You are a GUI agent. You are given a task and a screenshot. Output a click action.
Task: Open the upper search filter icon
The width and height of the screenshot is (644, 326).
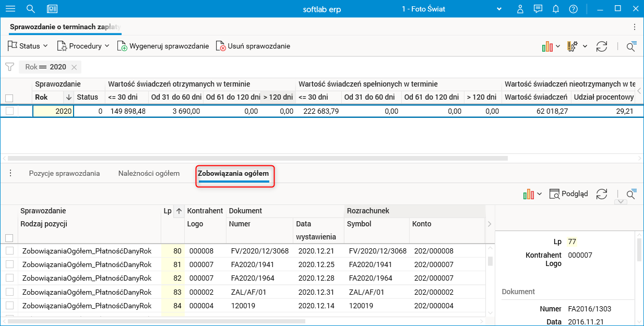coord(631,46)
